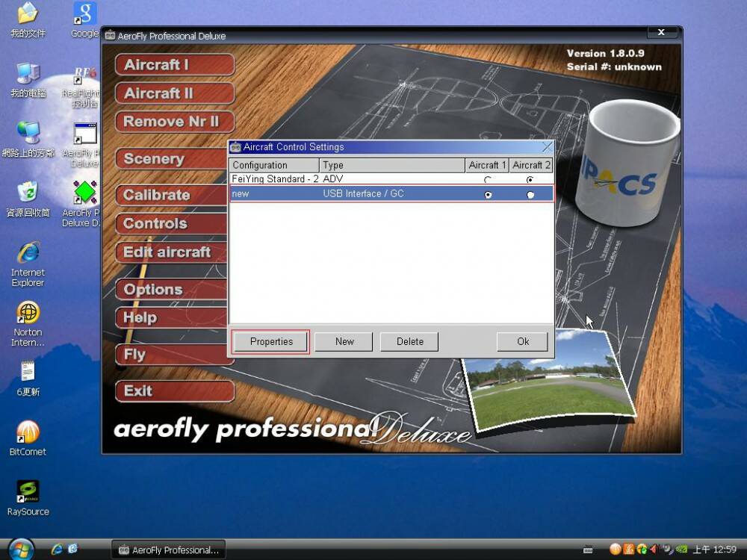This screenshot has height=560, width=747.
Task: Click the keyboard input method tray icon
Action: (x=588, y=550)
